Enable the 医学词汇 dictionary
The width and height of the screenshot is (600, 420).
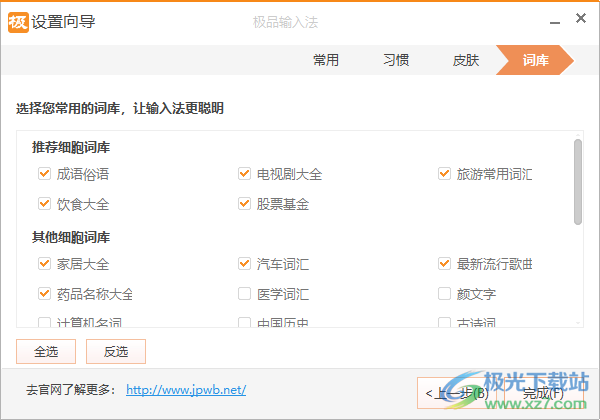pyautogui.click(x=244, y=294)
